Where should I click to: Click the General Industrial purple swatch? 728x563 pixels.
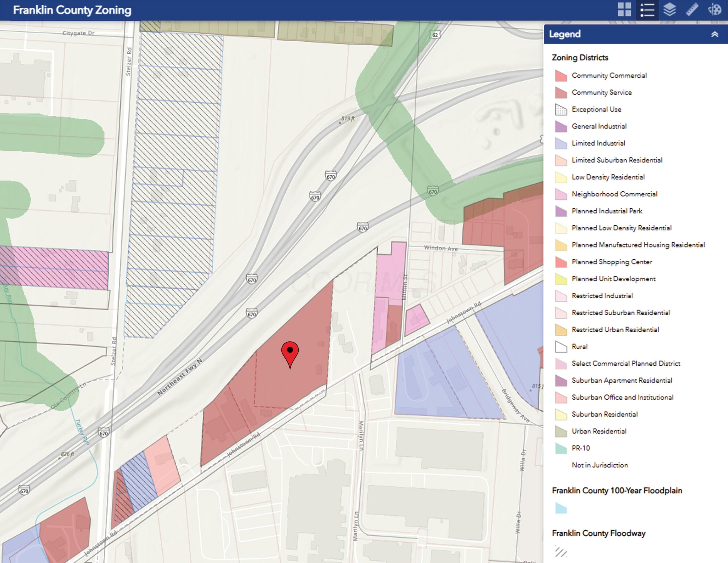(561, 126)
